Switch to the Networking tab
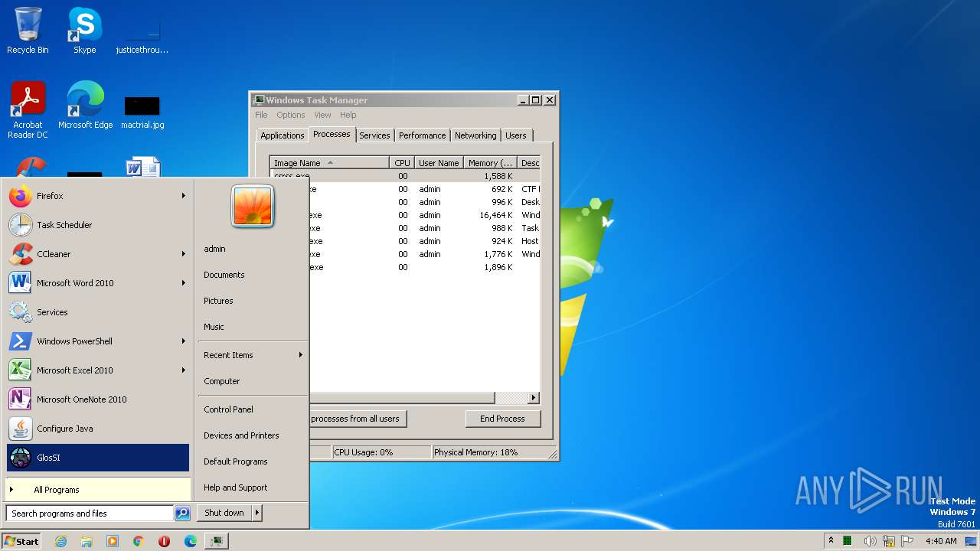980x551 pixels. tap(475, 135)
